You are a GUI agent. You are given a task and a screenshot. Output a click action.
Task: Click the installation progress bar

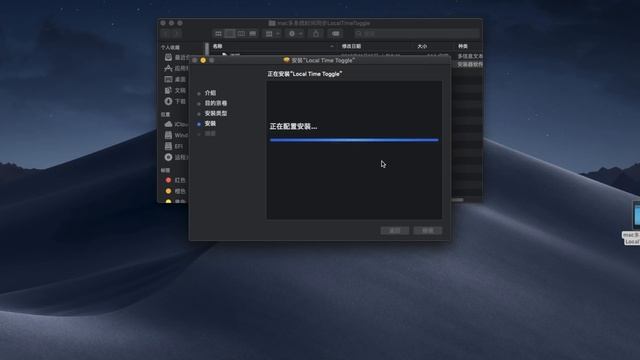[x=354, y=140]
